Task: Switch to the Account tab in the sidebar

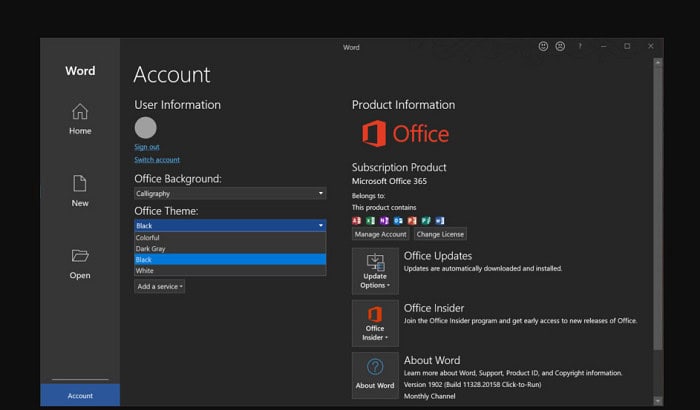Action: [80, 396]
